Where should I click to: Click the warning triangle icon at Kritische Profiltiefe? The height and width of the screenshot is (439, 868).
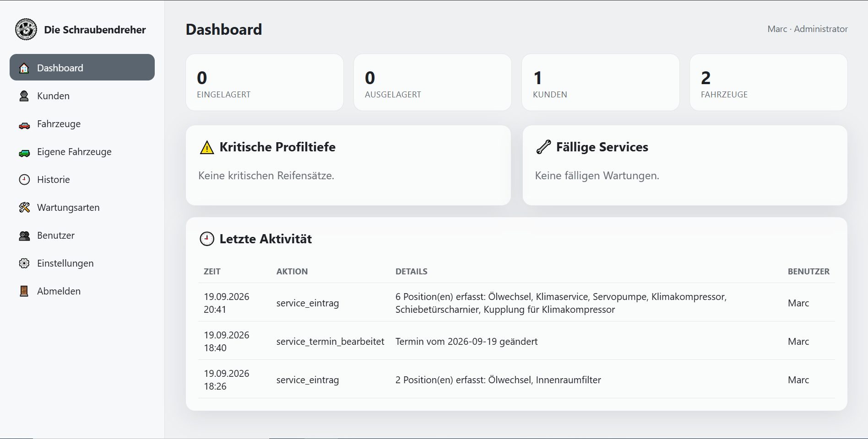(x=207, y=147)
